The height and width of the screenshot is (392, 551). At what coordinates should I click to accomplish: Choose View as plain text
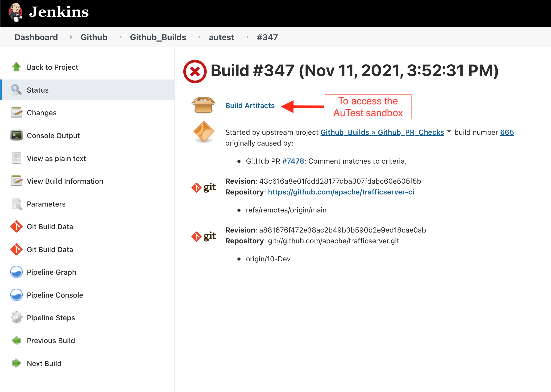(x=56, y=158)
